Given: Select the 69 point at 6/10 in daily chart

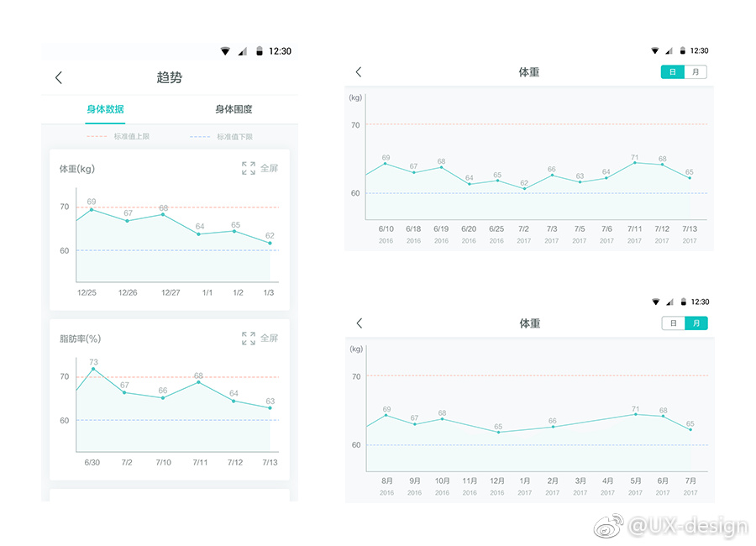Looking at the screenshot, I should [386, 164].
